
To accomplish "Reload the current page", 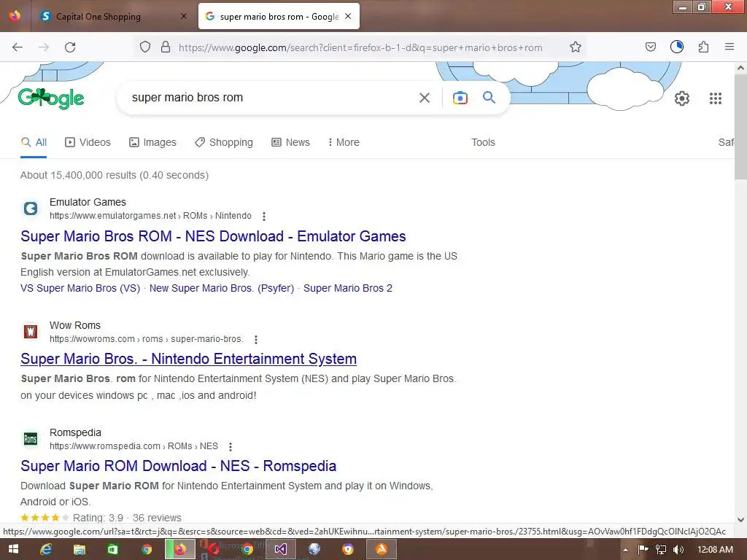I will 70,47.
